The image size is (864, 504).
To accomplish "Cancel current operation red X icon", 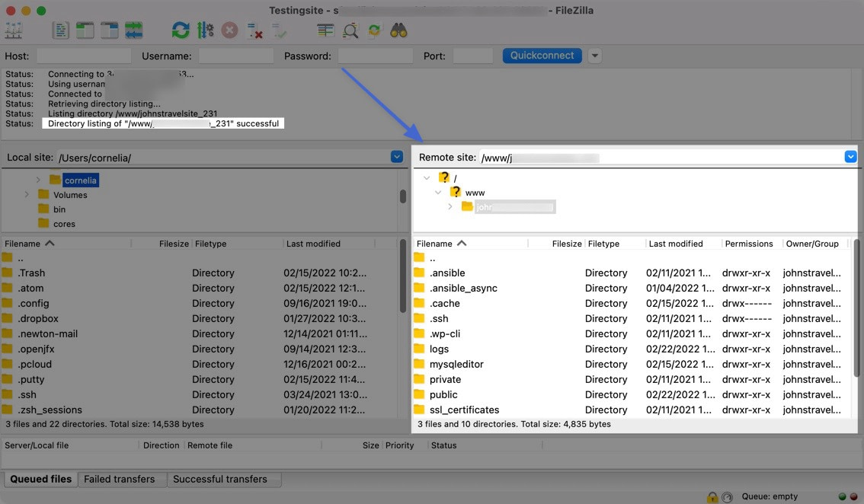I will pos(229,30).
